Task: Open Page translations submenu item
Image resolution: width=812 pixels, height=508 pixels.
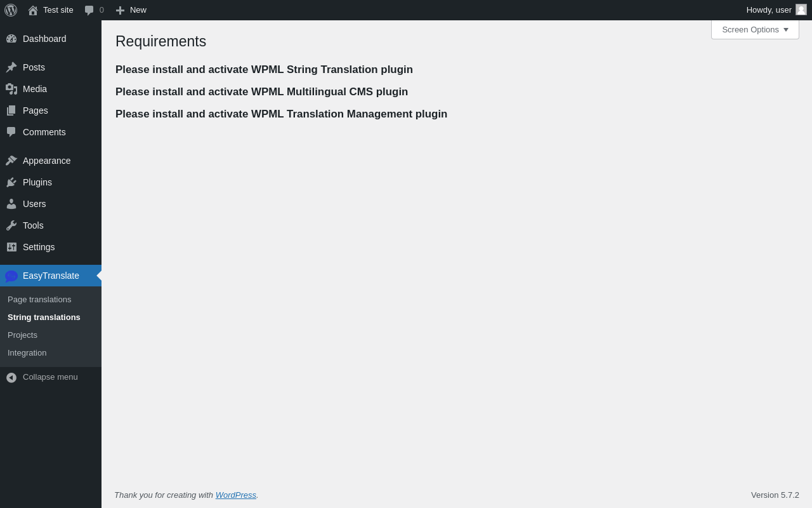Action: click(x=39, y=299)
